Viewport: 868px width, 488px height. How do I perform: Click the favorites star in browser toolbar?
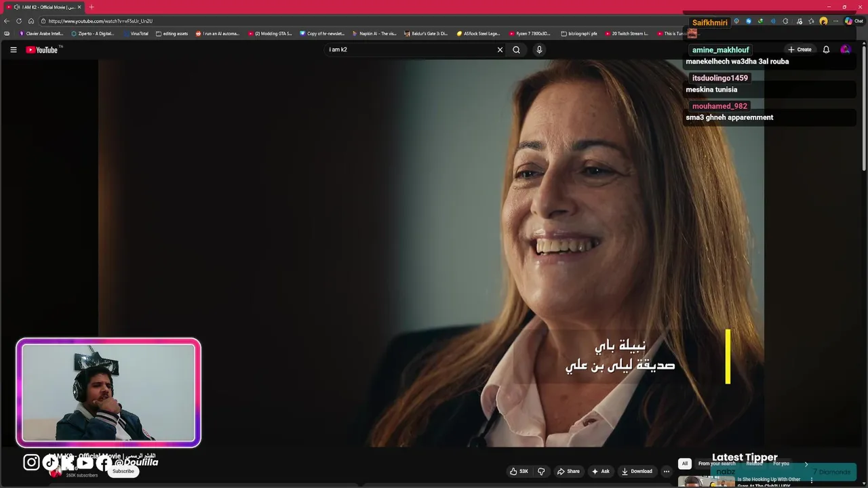[811, 21]
